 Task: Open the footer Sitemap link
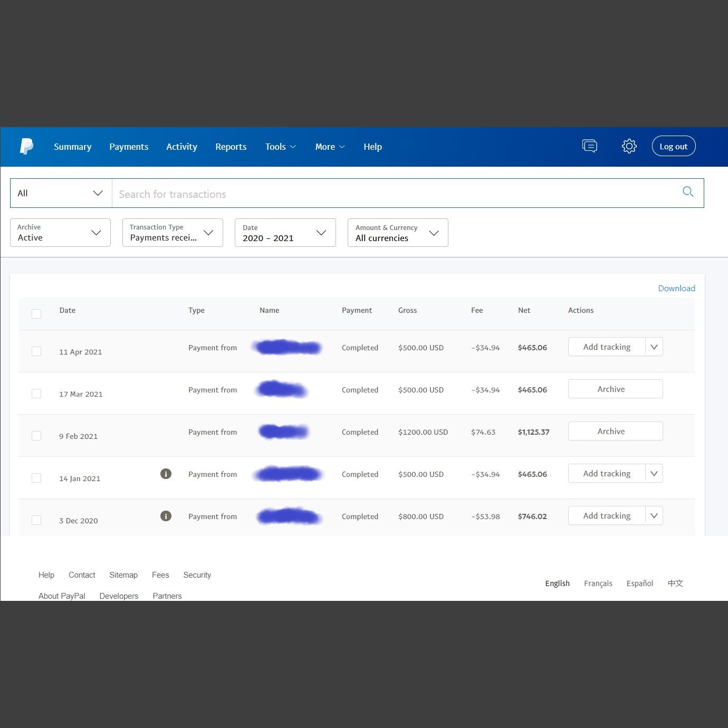(x=123, y=575)
